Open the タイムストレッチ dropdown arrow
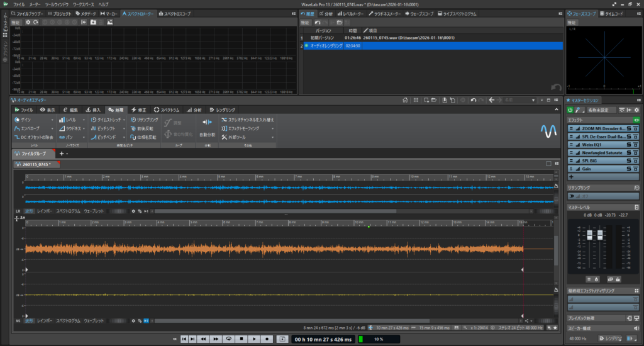The image size is (644, 346). 125,120
